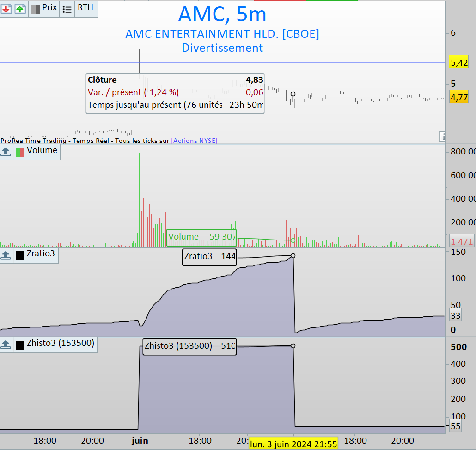The width and height of the screenshot is (476, 450).
Task: Click the Var. / présent (-1,24 %) tooltip row
Action: [x=175, y=92]
